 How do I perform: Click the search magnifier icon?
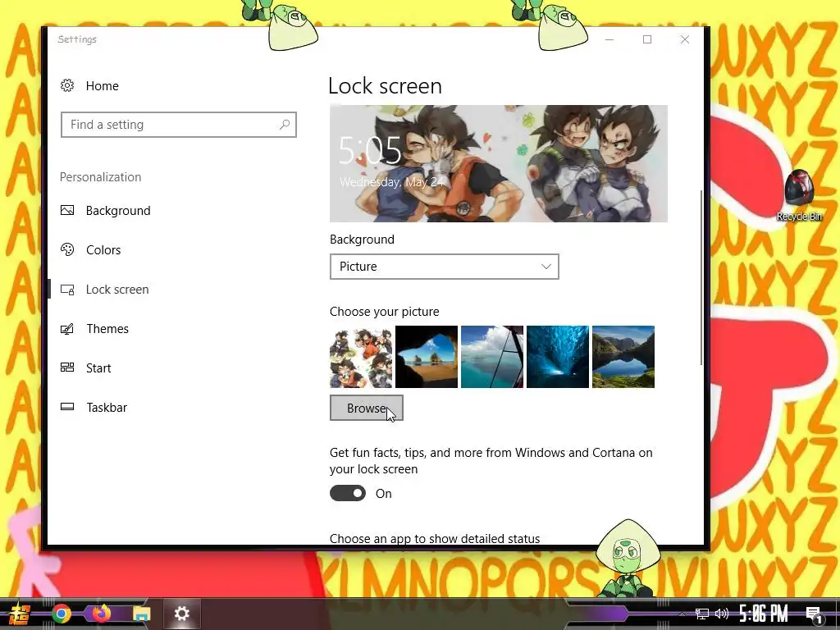pyautogui.click(x=285, y=125)
